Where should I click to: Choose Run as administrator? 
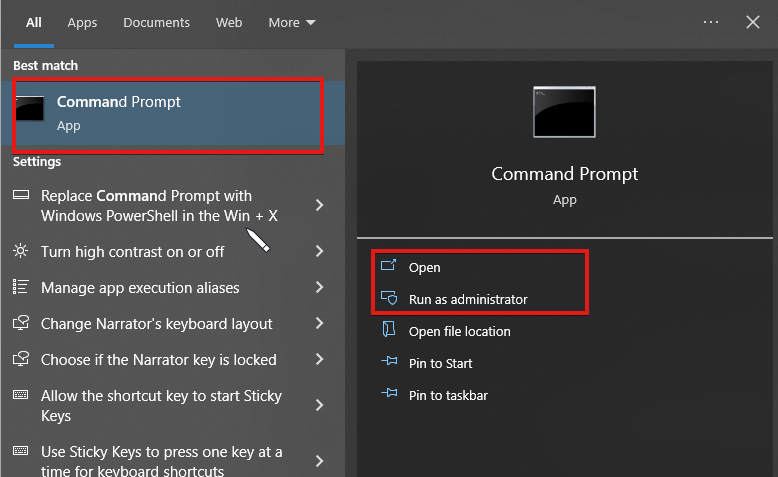(468, 299)
